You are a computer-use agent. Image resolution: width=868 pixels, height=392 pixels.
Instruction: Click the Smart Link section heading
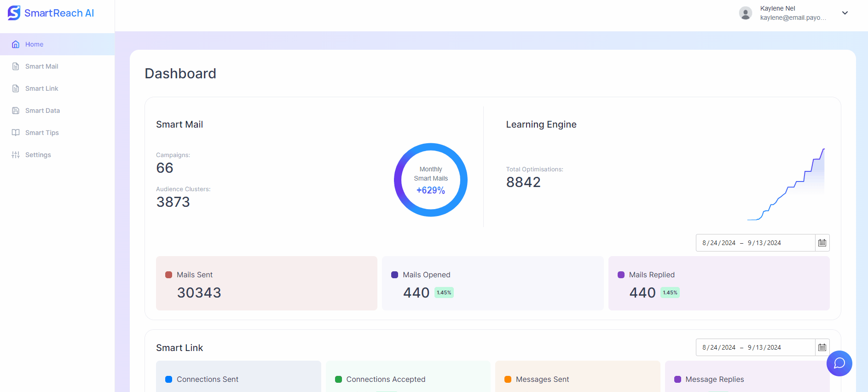179,348
